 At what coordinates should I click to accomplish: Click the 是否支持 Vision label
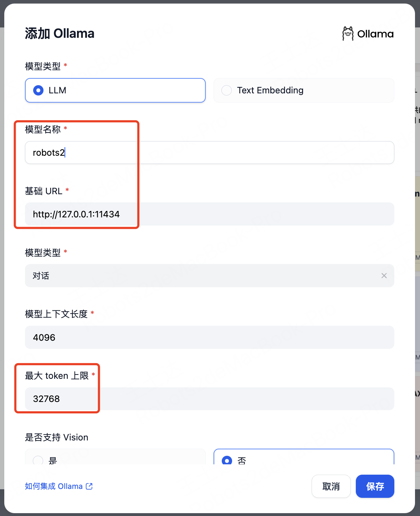(57, 437)
